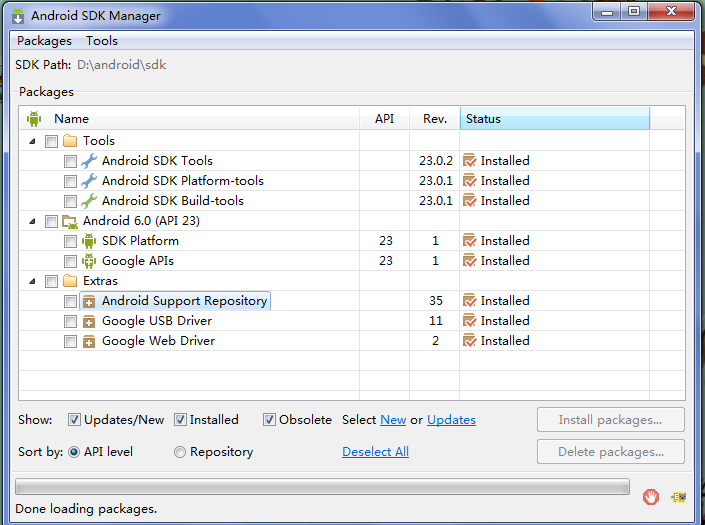Click the SDK Path D:\android\sdk text

[x=121, y=65]
